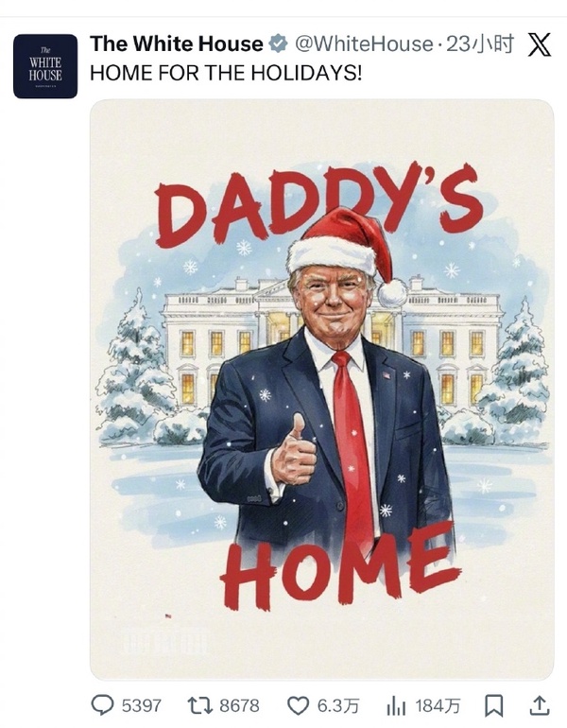Open view analytics bar chart icon

(396, 705)
